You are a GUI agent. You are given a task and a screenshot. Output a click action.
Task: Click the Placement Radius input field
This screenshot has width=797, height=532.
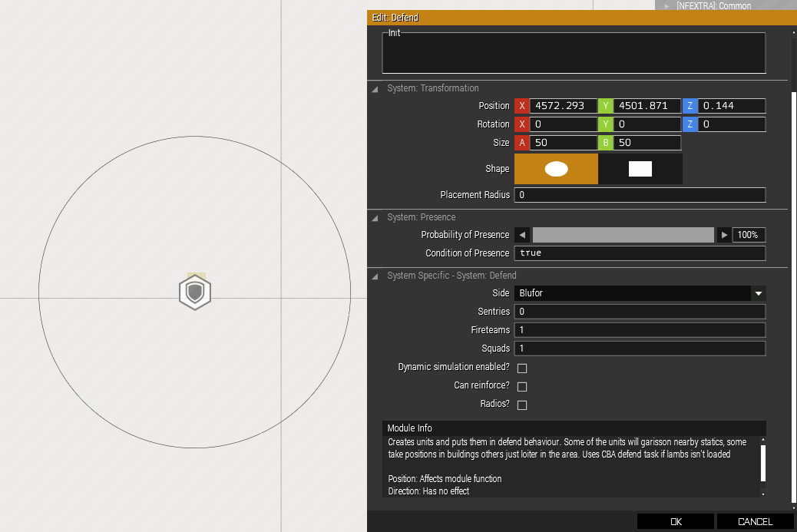[640, 195]
